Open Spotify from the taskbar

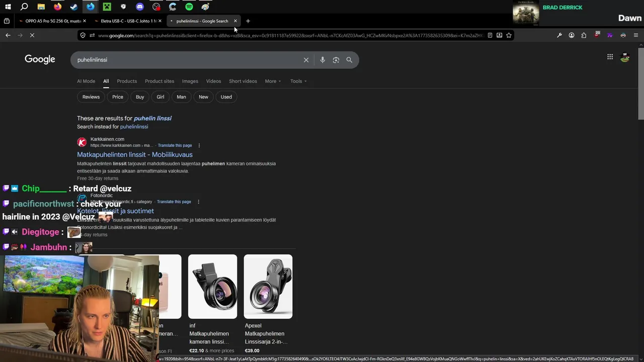tap(189, 7)
